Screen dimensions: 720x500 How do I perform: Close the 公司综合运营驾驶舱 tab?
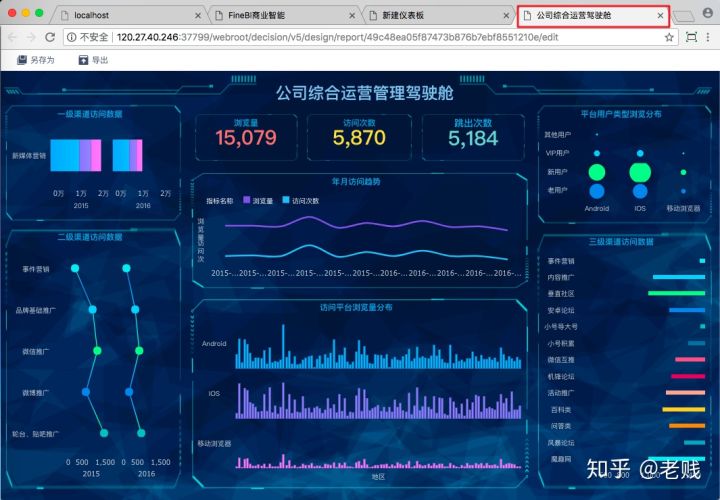[660, 16]
